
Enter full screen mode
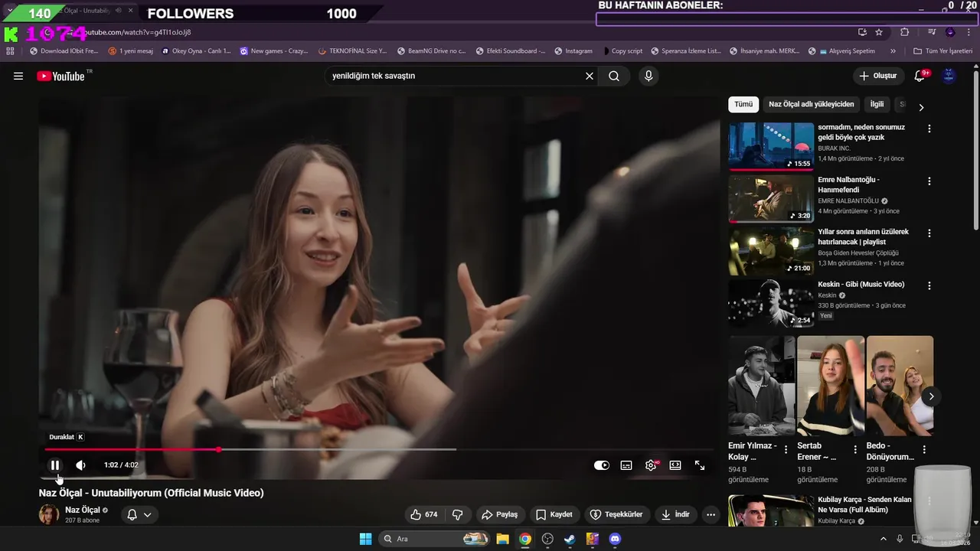[x=700, y=465]
